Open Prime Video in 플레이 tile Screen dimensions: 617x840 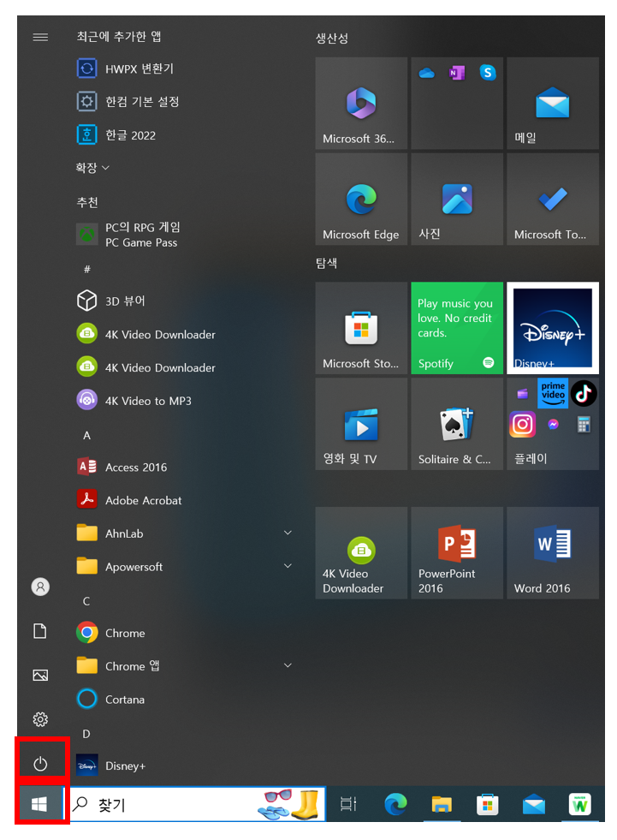click(553, 394)
